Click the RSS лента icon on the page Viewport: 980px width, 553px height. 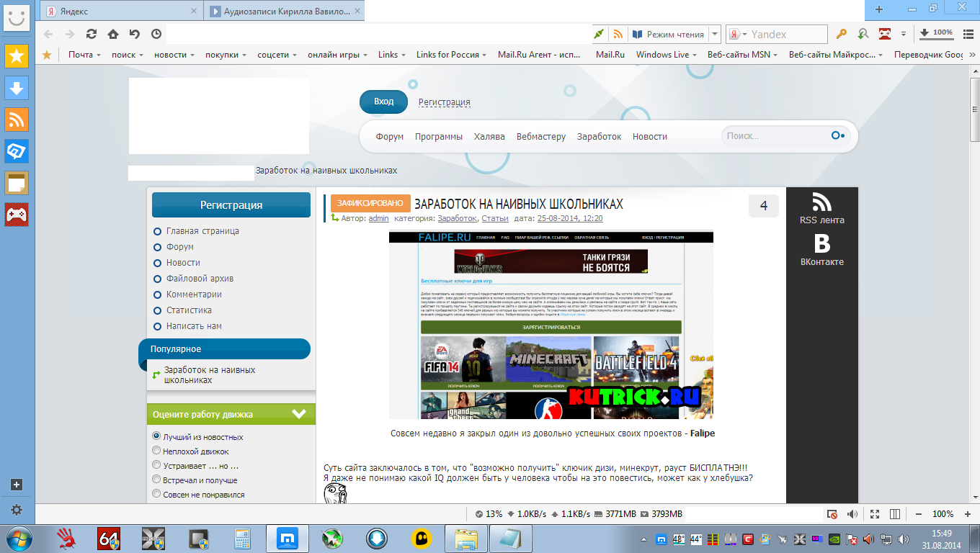click(x=822, y=202)
